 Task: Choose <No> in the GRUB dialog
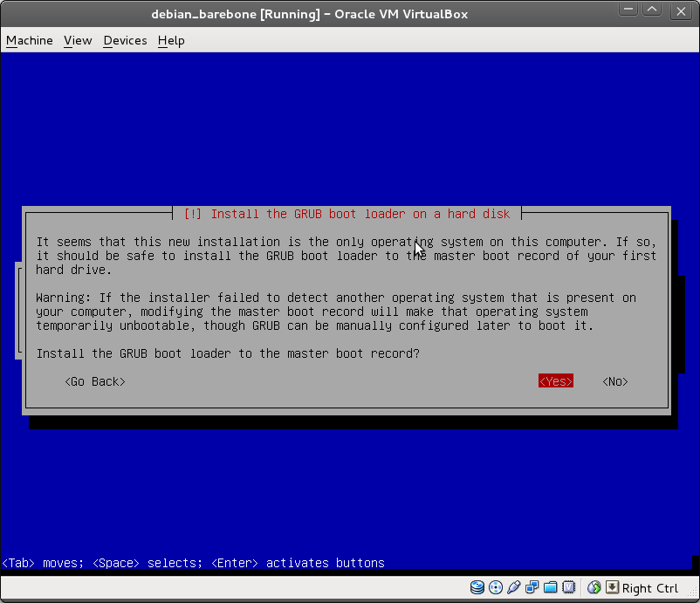[x=615, y=381]
